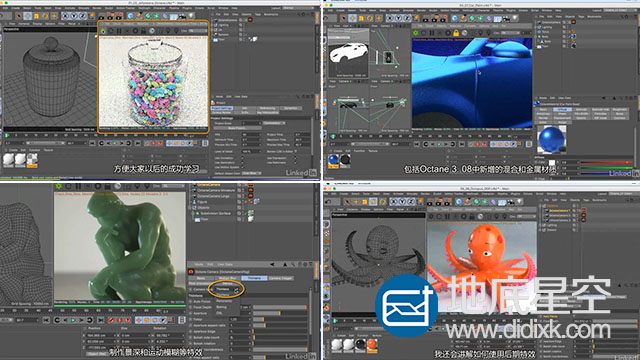The height and width of the screenshot is (360, 640).
Task: Toggle red camera tag on OctaneCamera in jar scene
Action: [250, 20]
